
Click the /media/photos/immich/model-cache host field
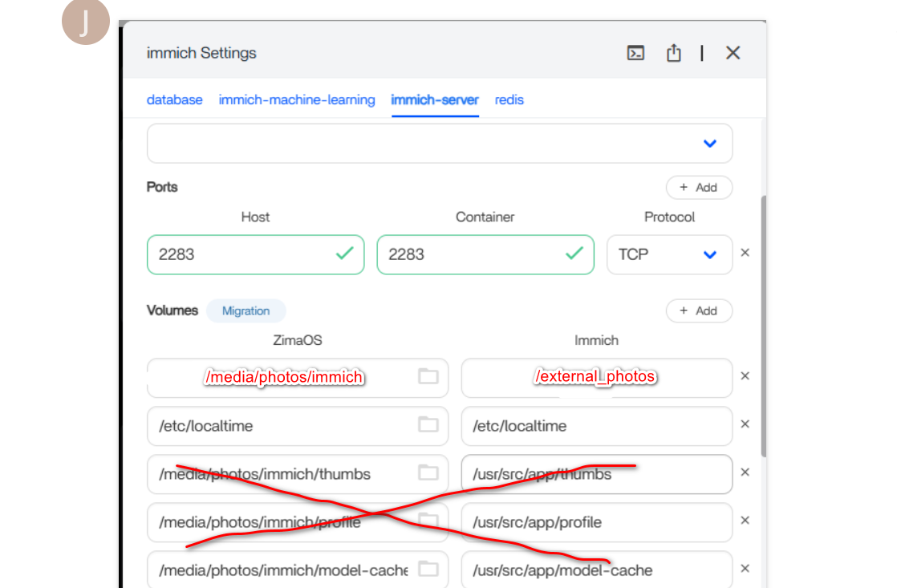tap(298, 570)
